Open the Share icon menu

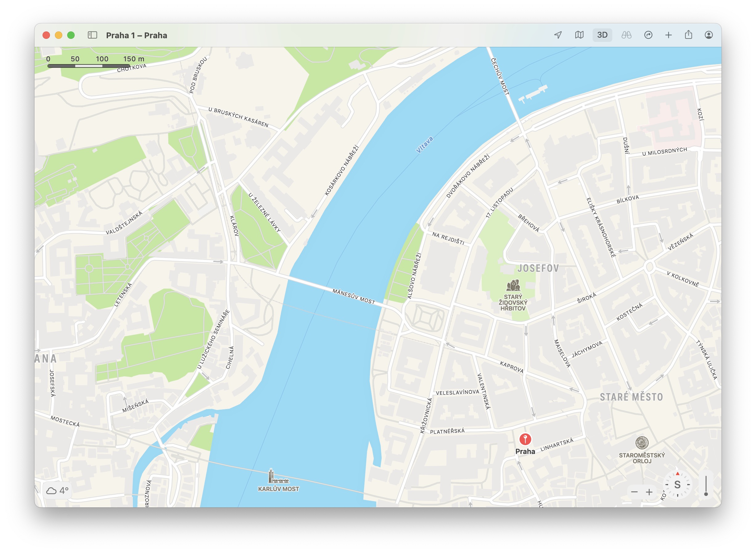coord(688,35)
